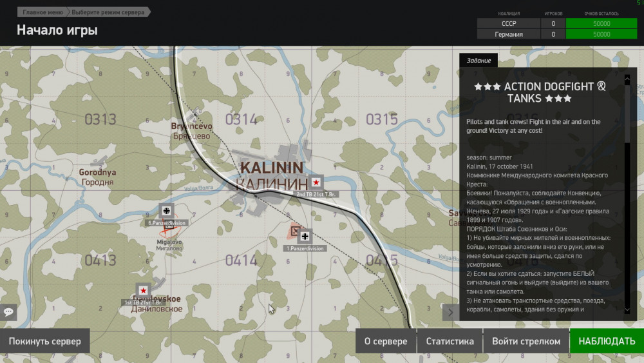The image size is (644, 363).
Task: Click the СССР green points bar 50000
Action: click(x=601, y=23)
